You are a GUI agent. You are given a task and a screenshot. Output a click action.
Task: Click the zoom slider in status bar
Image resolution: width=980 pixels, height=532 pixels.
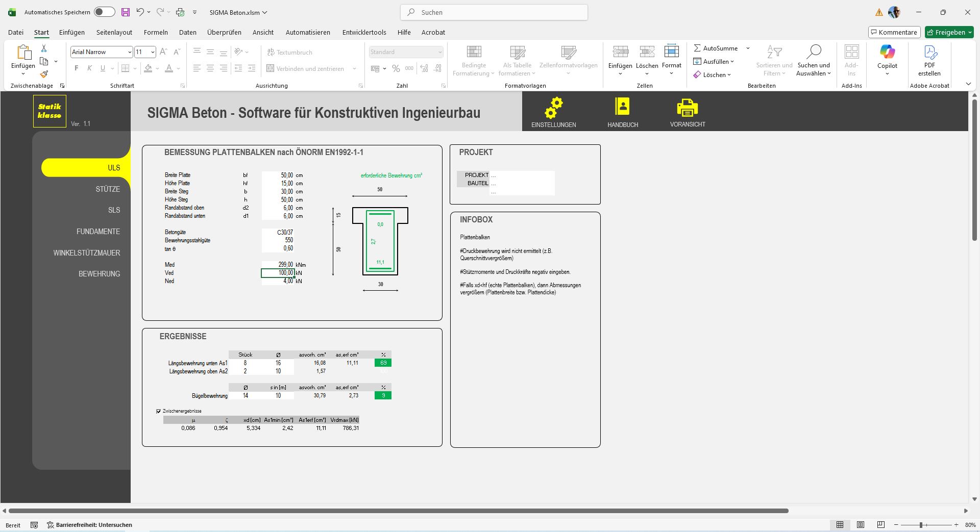(921, 525)
